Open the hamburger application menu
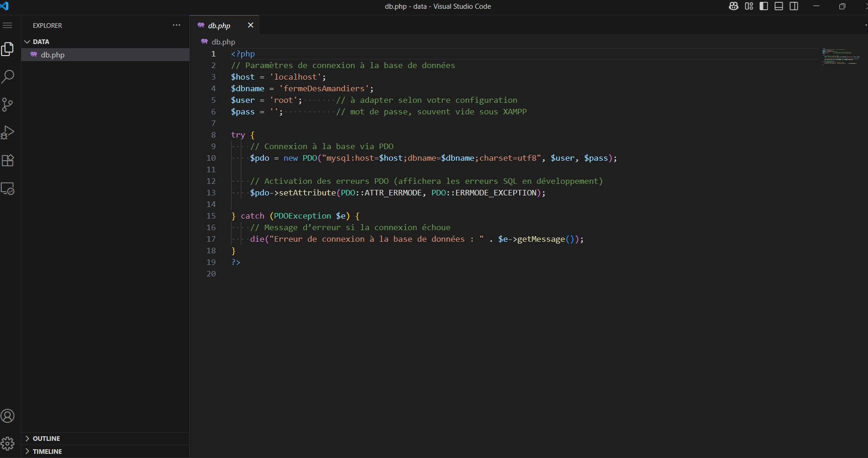 pyautogui.click(x=7, y=25)
